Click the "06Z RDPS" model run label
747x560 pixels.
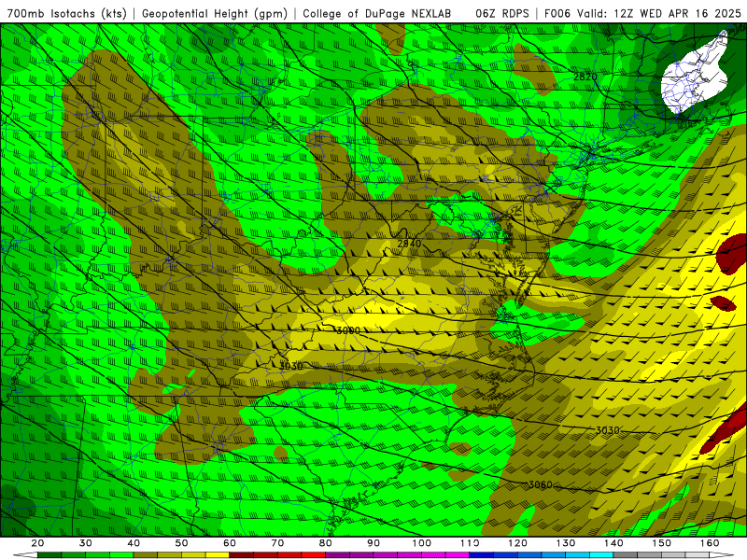[502, 13]
